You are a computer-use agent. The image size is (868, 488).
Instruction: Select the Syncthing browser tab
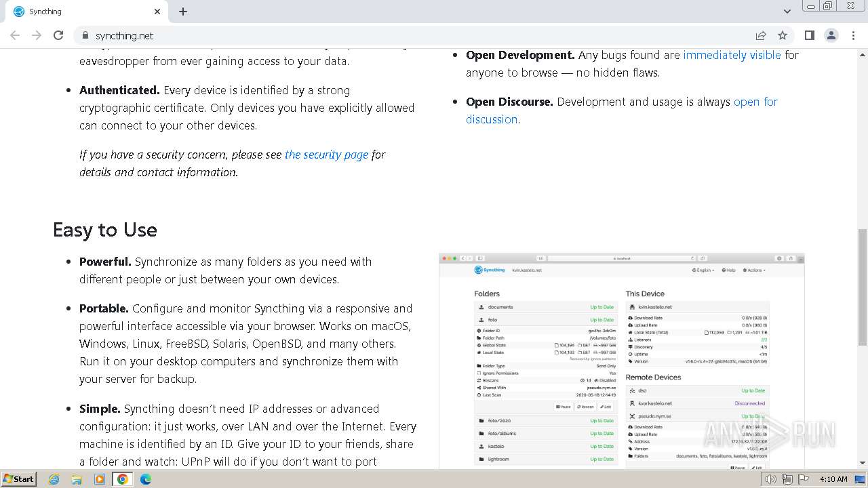[x=86, y=12]
